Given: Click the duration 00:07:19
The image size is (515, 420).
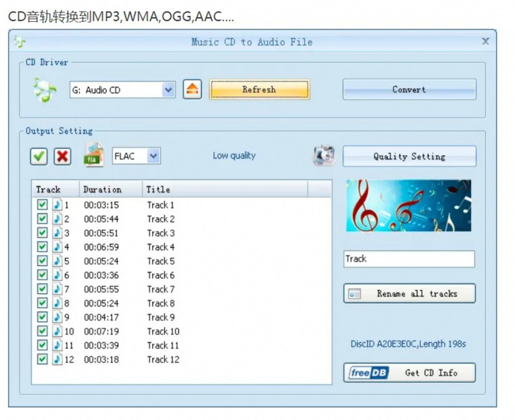Looking at the screenshot, I should coord(102,331).
